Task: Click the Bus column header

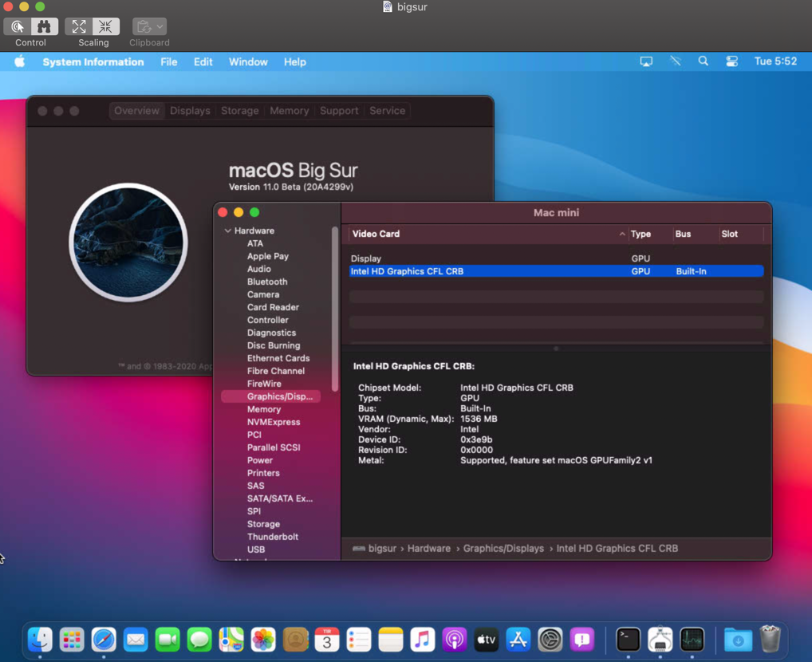Action: click(696, 234)
